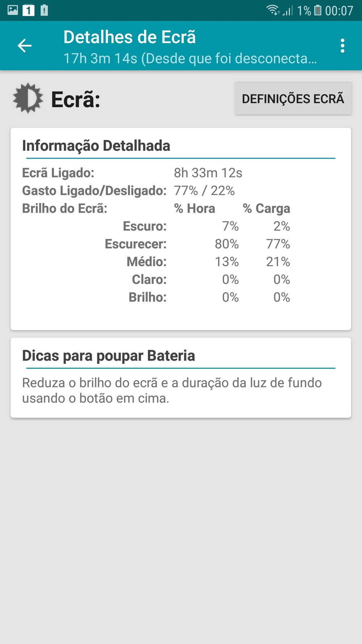The width and height of the screenshot is (362, 644).
Task: Tap the back arrow icon
Action: pos(25,46)
